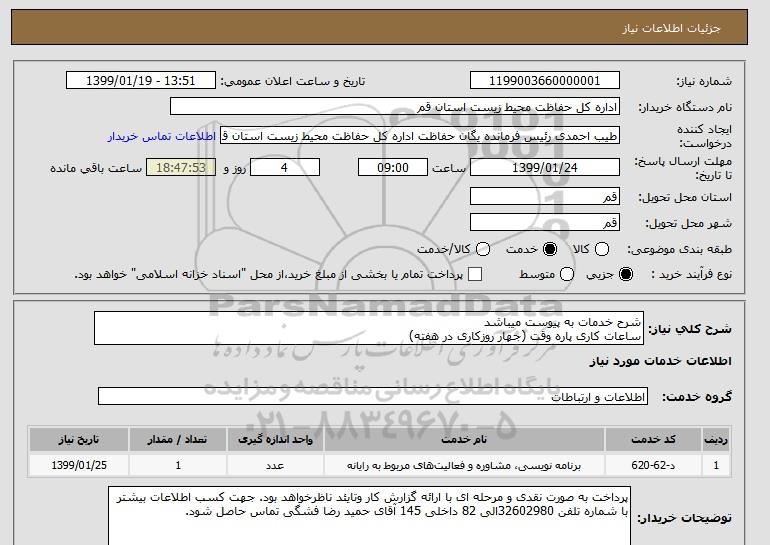Click the delivery province field استان محل تحویل
This screenshot has width=770, height=545.
pos(545,196)
